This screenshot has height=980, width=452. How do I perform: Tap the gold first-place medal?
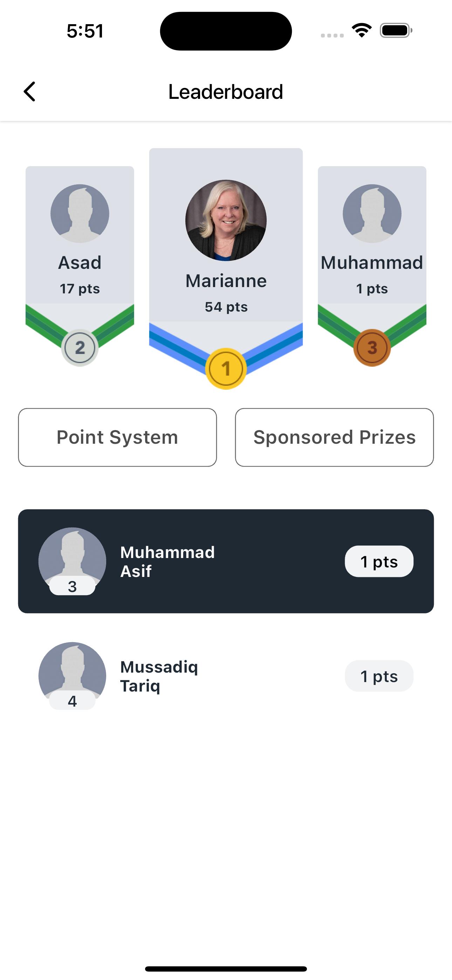pyautogui.click(x=226, y=368)
